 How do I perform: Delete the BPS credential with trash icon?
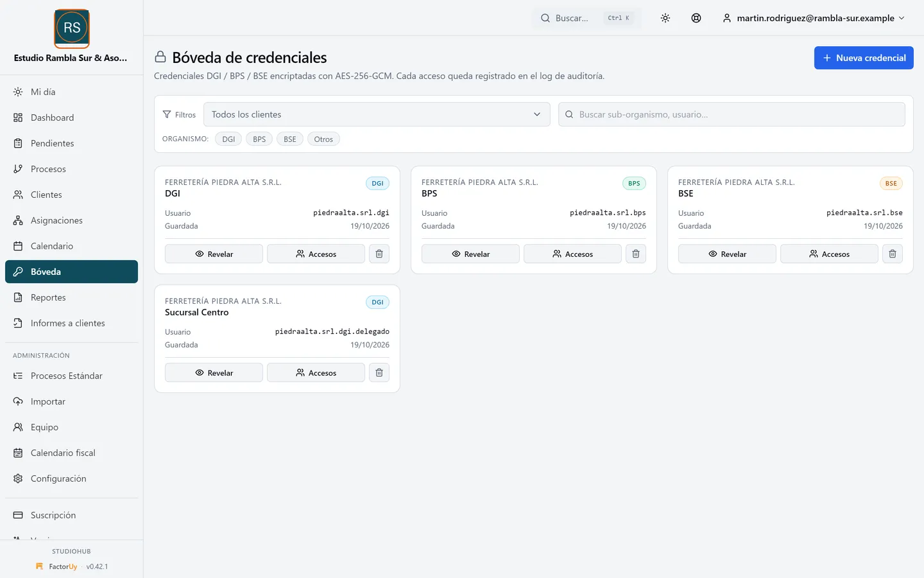point(636,254)
